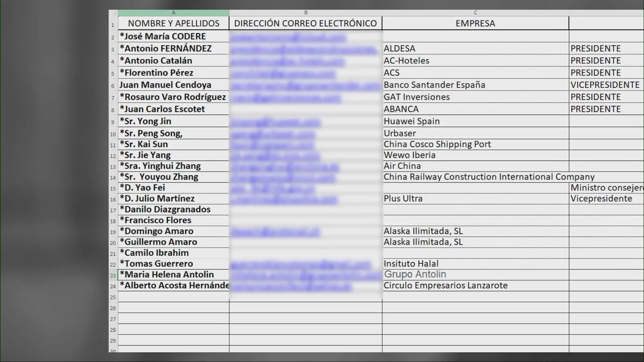Click the EMPRESA header cell
This screenshot has width=644, height=362.
tap(475, 23)
